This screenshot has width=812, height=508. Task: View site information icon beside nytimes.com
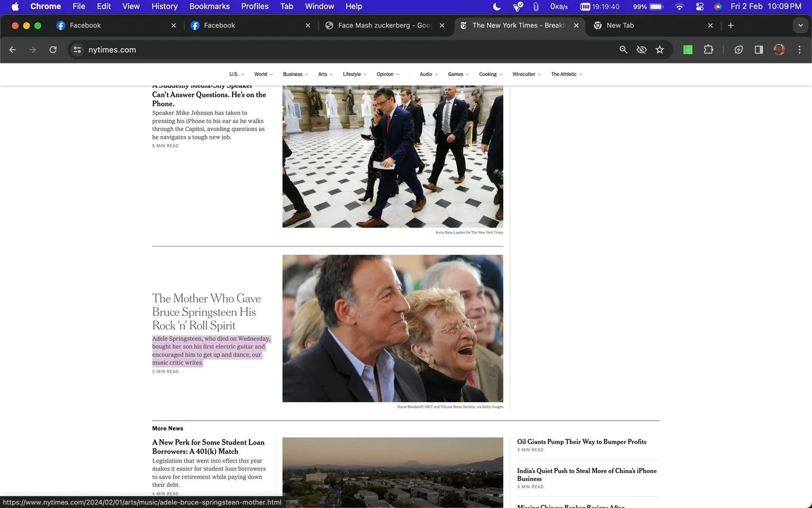tap(77, 50)
